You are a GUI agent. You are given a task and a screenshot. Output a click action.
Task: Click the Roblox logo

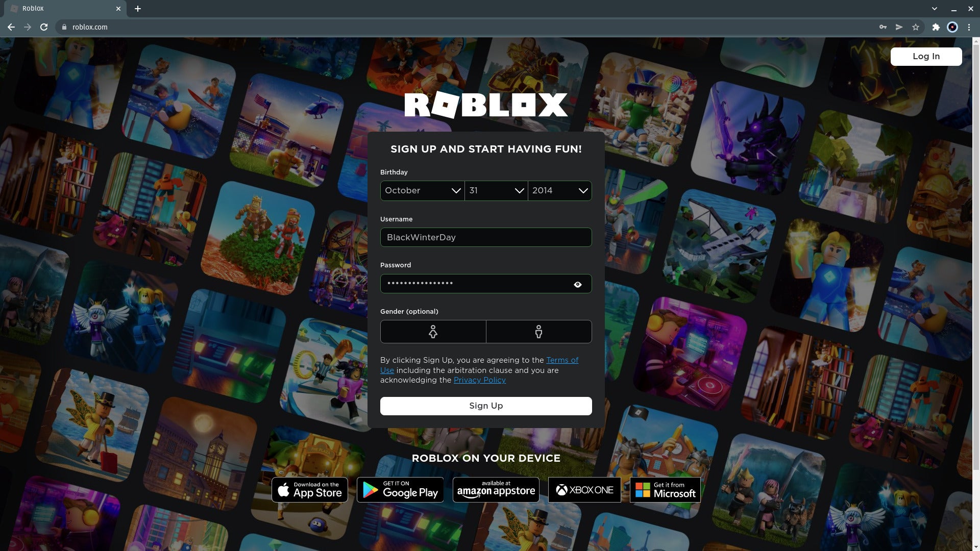[x=486, y=105]
